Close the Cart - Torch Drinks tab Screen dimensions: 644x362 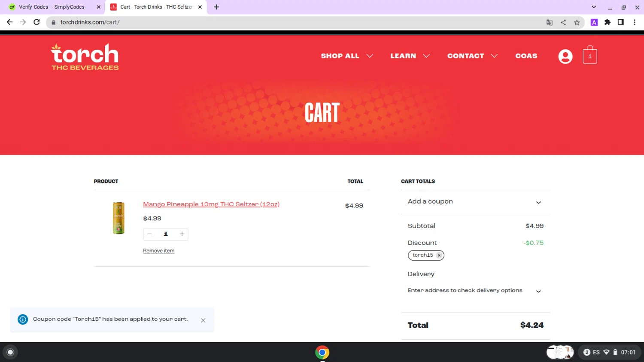pos(200,7)
